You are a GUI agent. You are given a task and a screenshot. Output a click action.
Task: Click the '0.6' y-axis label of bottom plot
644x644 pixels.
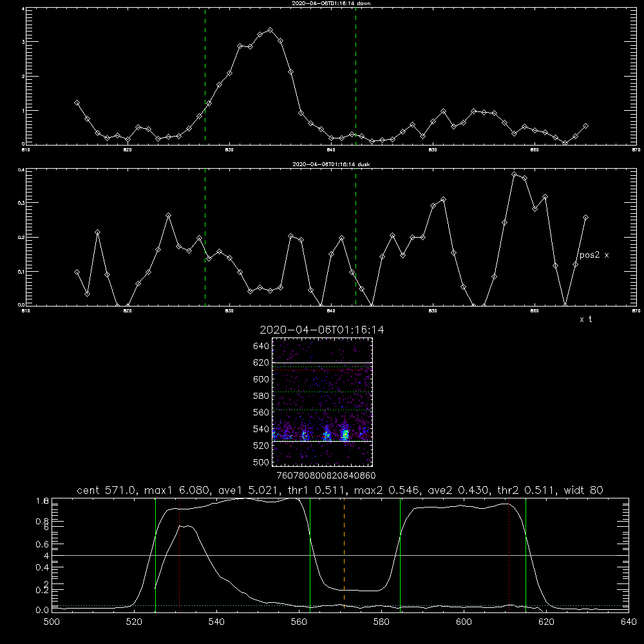pyautogui.click(x=43, y=544)
